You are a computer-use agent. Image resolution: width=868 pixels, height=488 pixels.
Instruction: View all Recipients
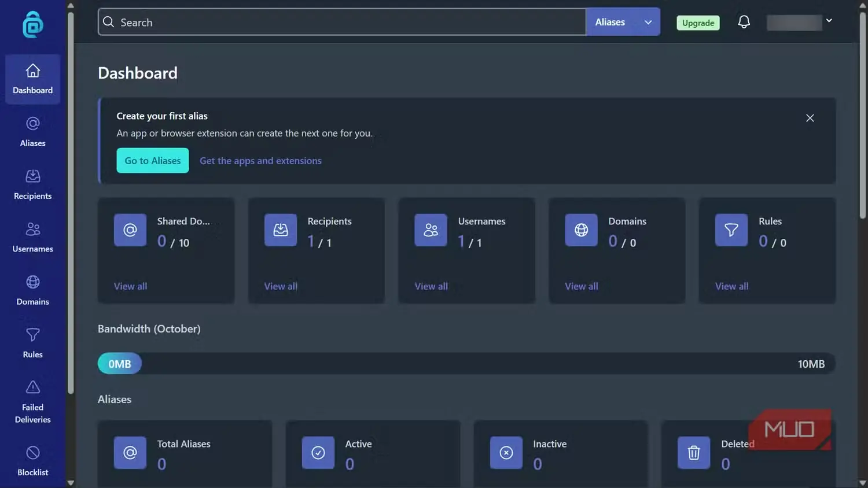tap(281, 286)
